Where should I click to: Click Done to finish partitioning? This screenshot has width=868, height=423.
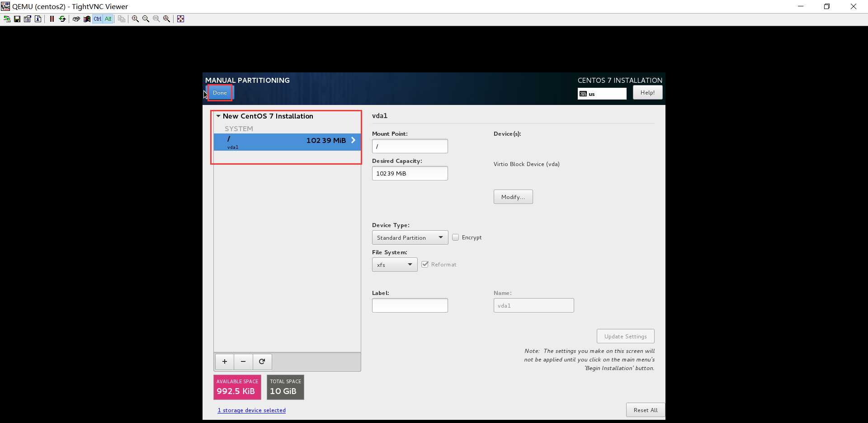point(220,93)
